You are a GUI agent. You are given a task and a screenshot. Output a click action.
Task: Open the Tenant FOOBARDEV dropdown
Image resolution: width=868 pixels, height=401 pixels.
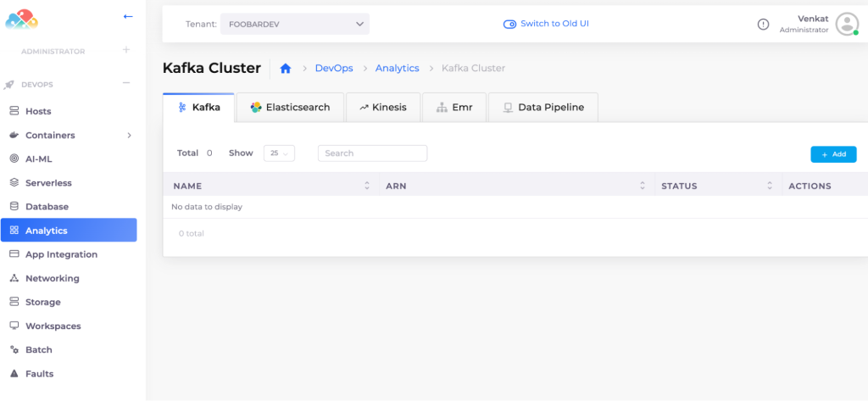coord(295,25)
